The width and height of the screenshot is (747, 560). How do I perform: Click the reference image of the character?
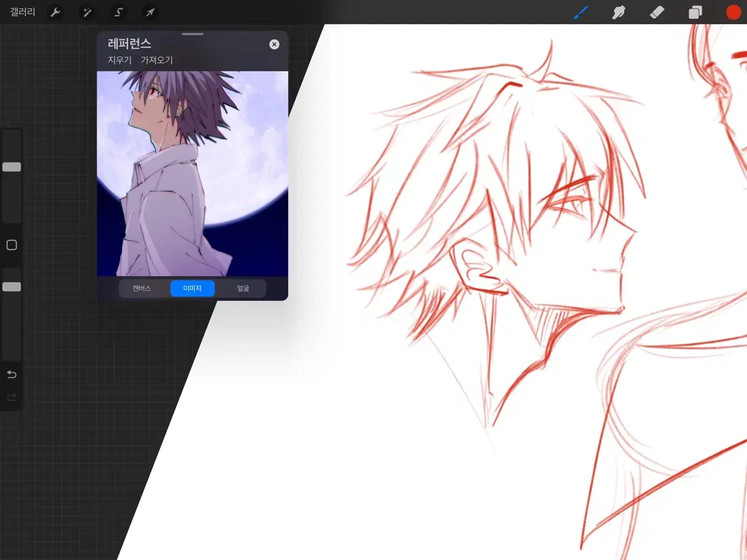192,174
